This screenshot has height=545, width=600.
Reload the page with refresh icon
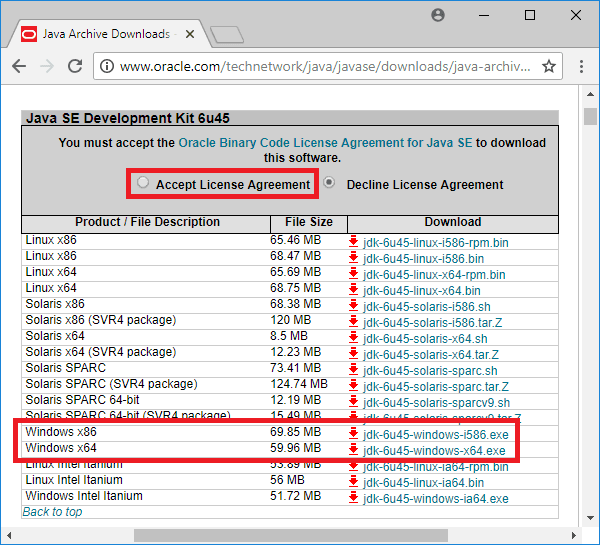pos(75,66)
